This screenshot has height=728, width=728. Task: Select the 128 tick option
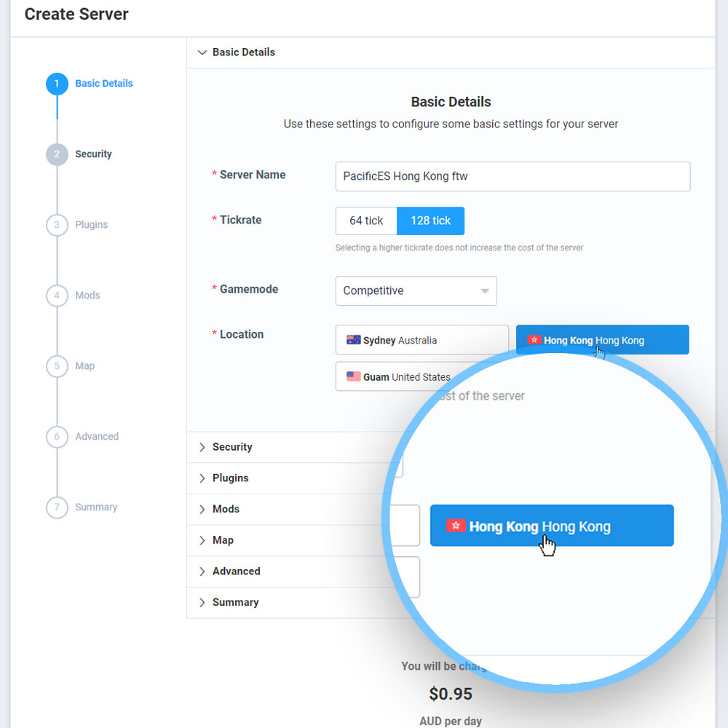(430, 221)
